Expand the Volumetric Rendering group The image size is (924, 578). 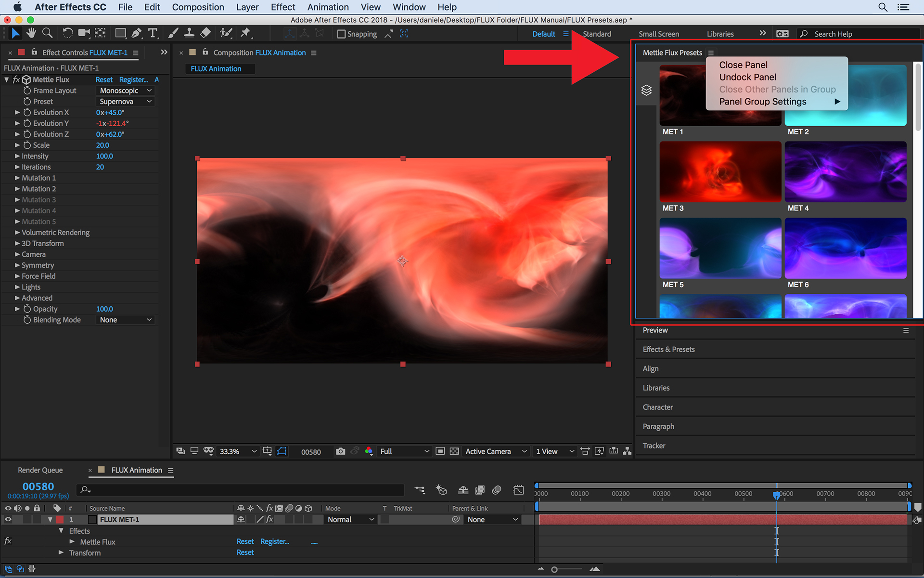(17, 233)
